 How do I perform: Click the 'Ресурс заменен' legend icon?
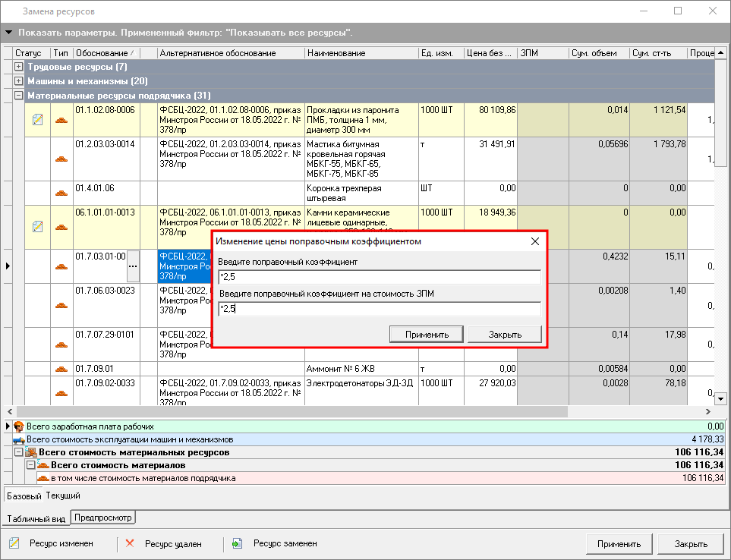pyautogui.click(x=238, y=543)
